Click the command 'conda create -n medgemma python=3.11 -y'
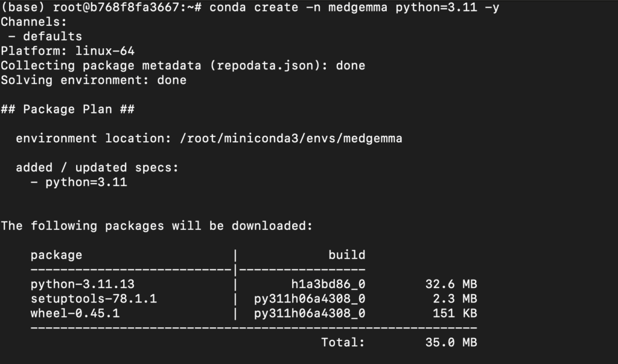This screenshot has height=364, width=618. point(354,7)
